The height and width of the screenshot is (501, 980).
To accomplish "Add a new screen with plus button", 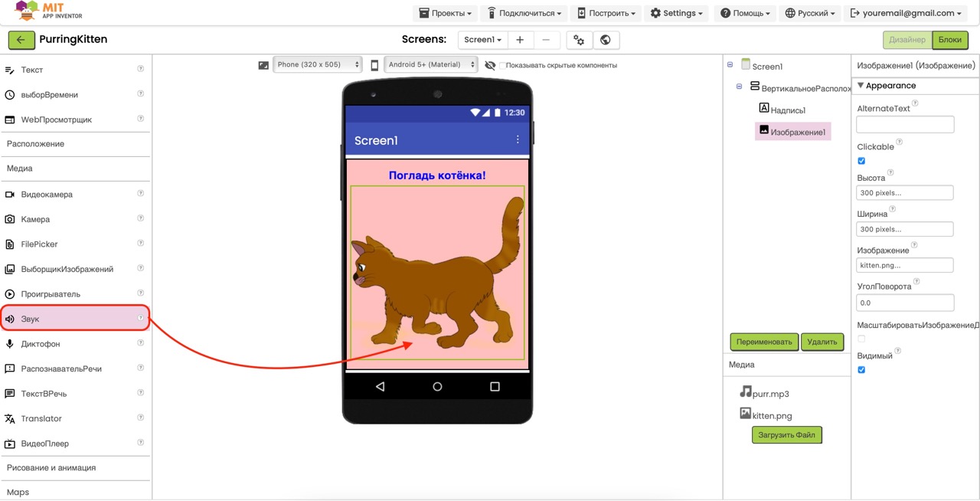I will pos(520,40).
